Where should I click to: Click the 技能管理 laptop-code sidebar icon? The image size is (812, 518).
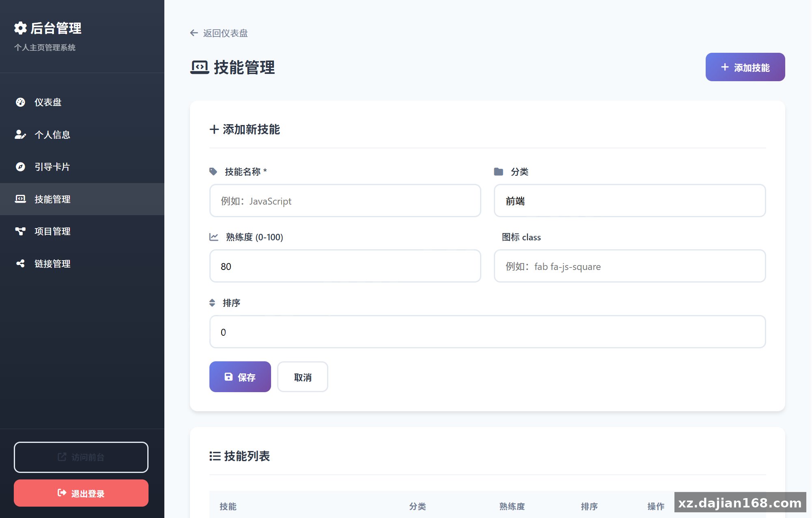pos(20,199)
